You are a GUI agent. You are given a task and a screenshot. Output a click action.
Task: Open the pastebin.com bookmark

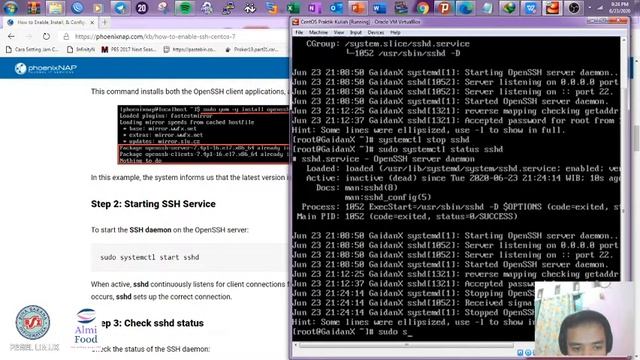point(190,49)
